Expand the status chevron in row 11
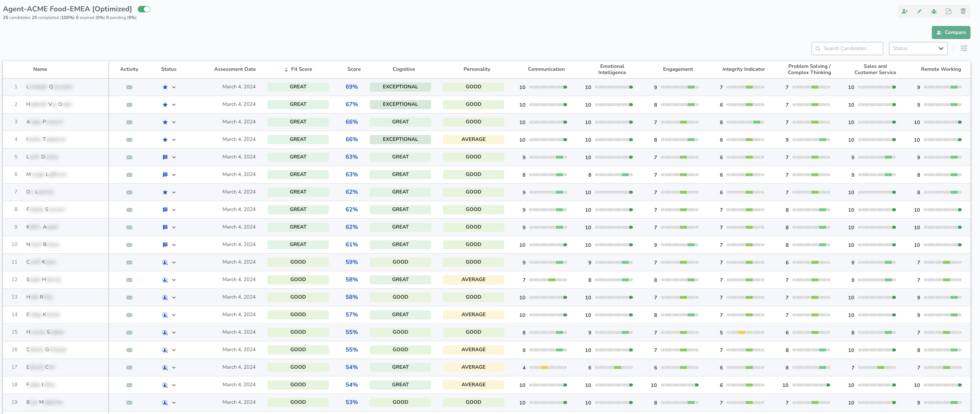Viewport: 980px width, 414px height. coord(174,262)
